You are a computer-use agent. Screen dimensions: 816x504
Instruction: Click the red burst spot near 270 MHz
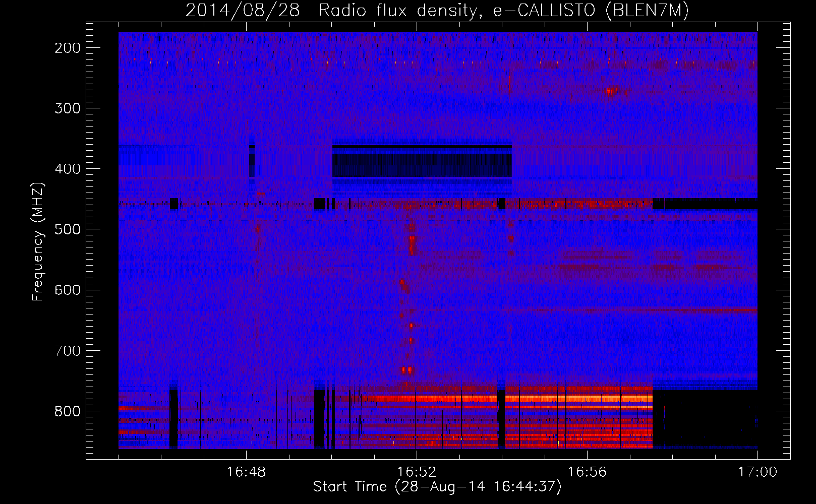click(x=612, y=91)
